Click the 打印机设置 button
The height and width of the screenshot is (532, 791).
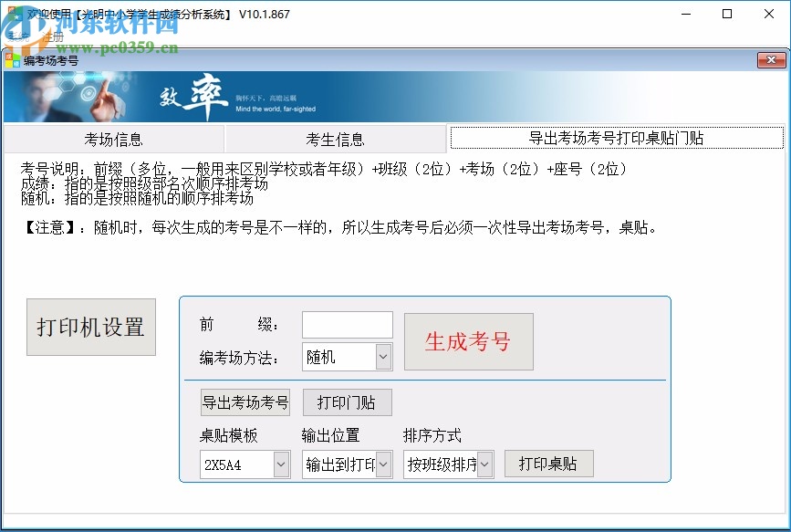(x=90, y=328)
